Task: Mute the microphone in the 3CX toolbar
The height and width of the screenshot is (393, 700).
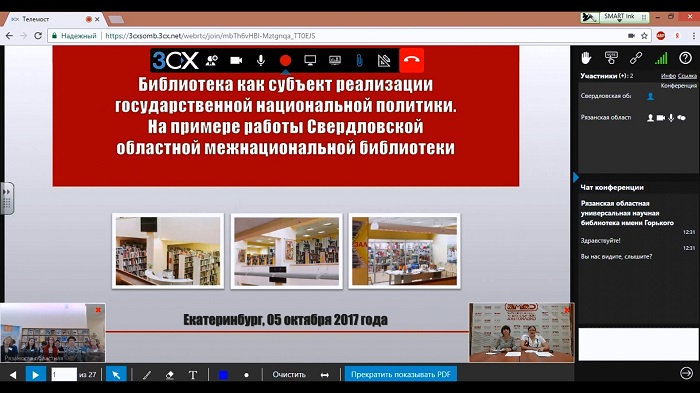Action: pos(261,60)
